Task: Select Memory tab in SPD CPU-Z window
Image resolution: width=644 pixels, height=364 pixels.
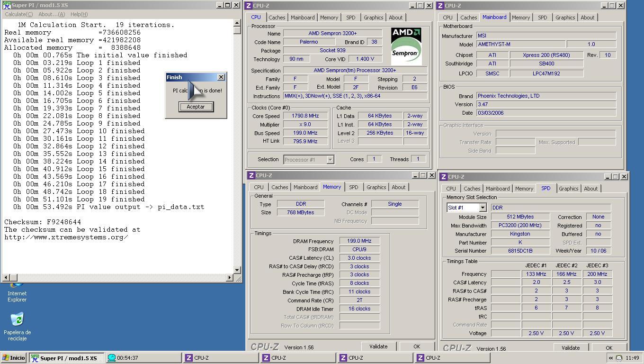Action: 524,189
